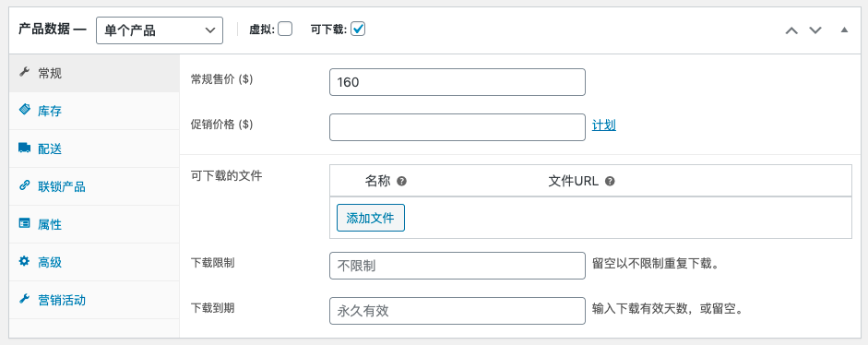Enable the 虚拟 checkbox
Image resolution: width=868 pixels, height=345 pixels.
click(285, 29)
